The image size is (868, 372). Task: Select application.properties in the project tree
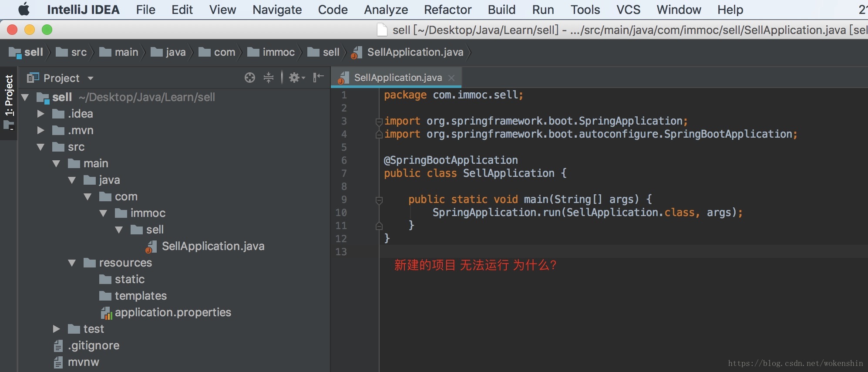click(x=173, y=312)
